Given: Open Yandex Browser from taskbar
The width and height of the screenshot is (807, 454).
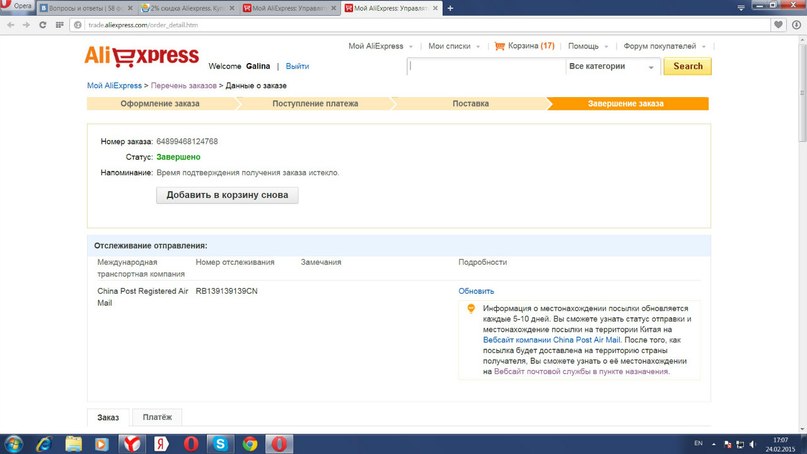Looking at the screenshot, I should tap(132, 444).
